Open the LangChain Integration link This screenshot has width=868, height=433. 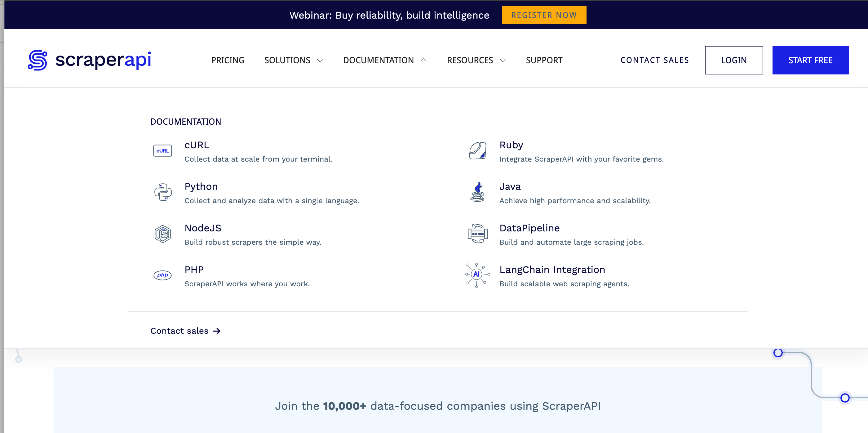(552, 270)
